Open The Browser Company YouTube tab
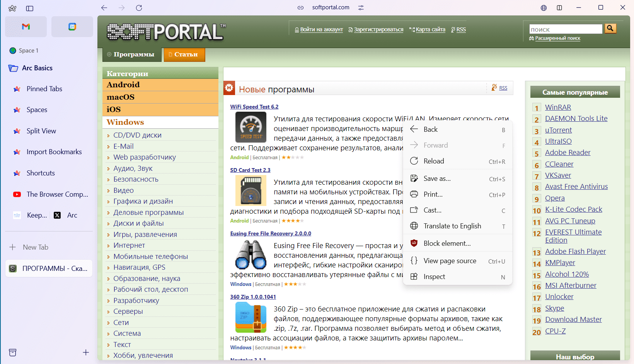634x364 pixels. 49,194
